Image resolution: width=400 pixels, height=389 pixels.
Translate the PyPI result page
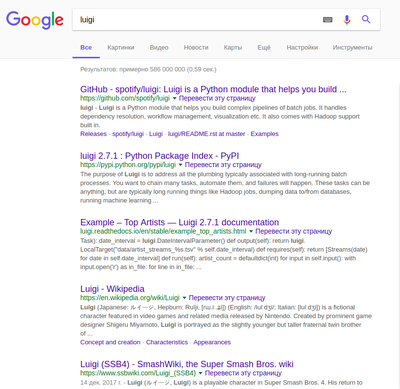(x=223, y=165)
